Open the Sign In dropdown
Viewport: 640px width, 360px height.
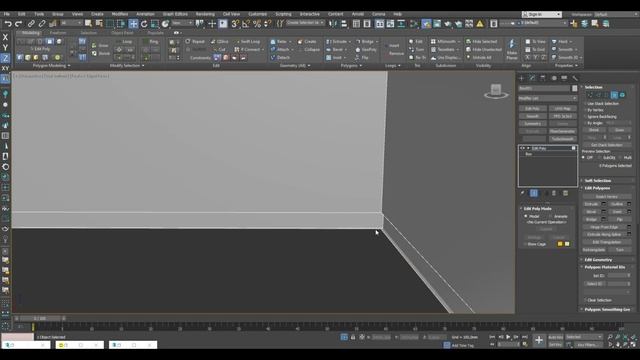coord(542,14)
